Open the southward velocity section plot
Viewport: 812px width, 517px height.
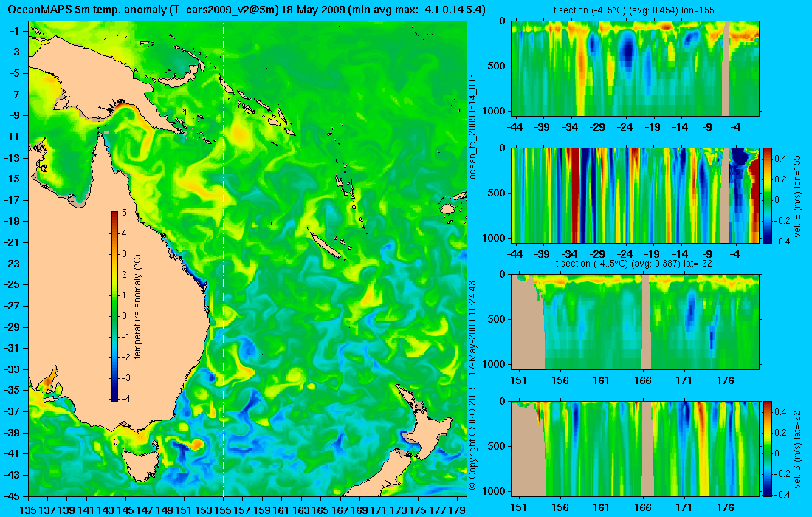[x=635, y=448]
